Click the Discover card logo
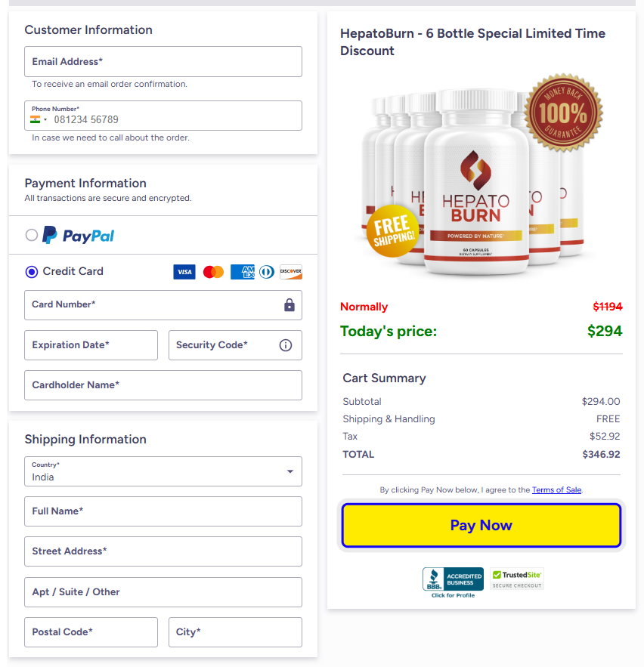Viewport: 644px width, 667px height. [x=290, y=271]
